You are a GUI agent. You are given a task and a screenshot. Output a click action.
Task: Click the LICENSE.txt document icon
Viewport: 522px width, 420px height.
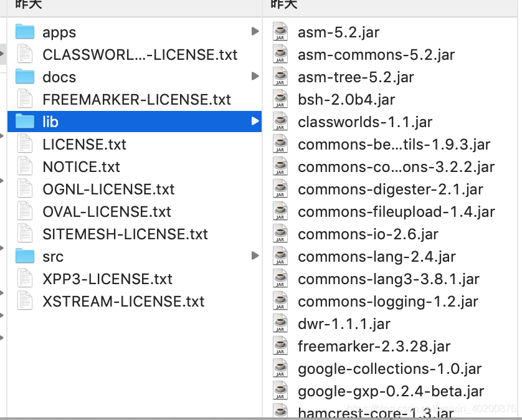[x=25, y=144]
